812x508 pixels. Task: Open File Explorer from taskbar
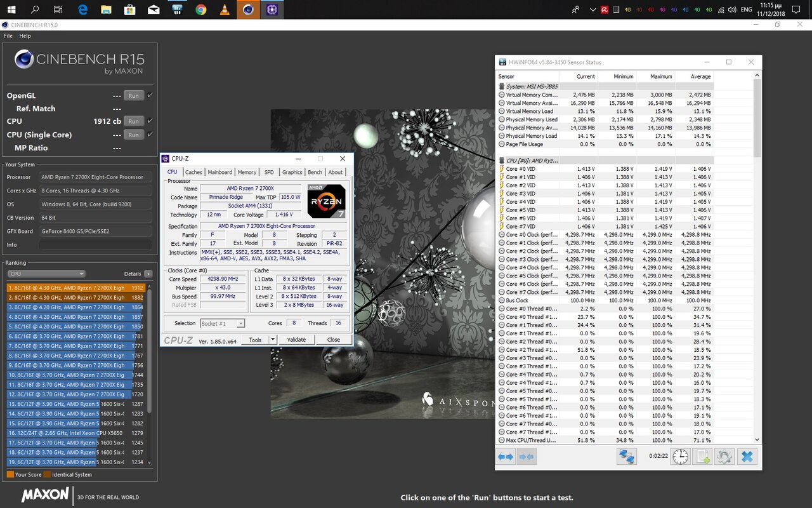(107, 10)
